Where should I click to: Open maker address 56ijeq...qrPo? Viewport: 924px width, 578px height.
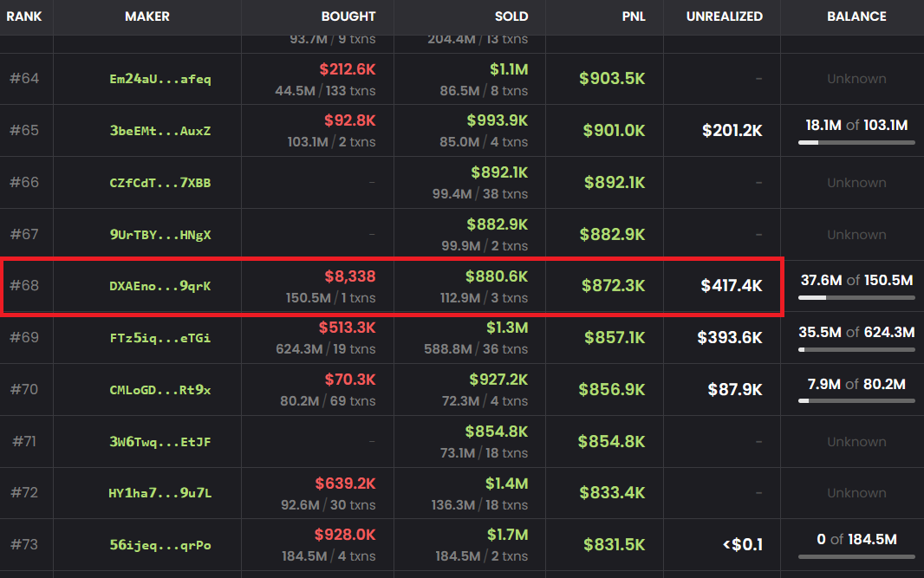tap(160, 545)
